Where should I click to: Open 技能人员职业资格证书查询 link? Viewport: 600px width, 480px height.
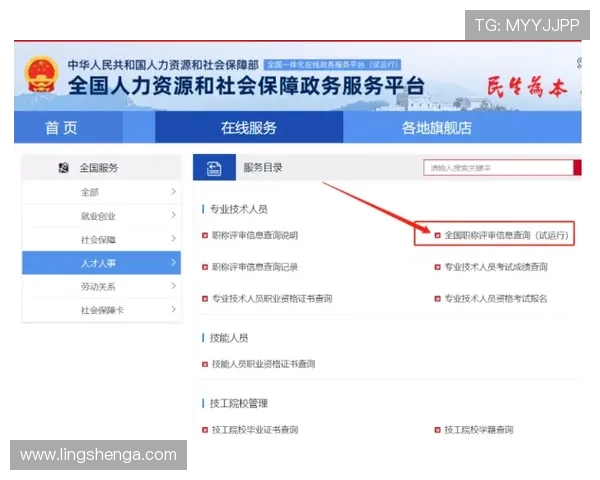click(264, 364)
